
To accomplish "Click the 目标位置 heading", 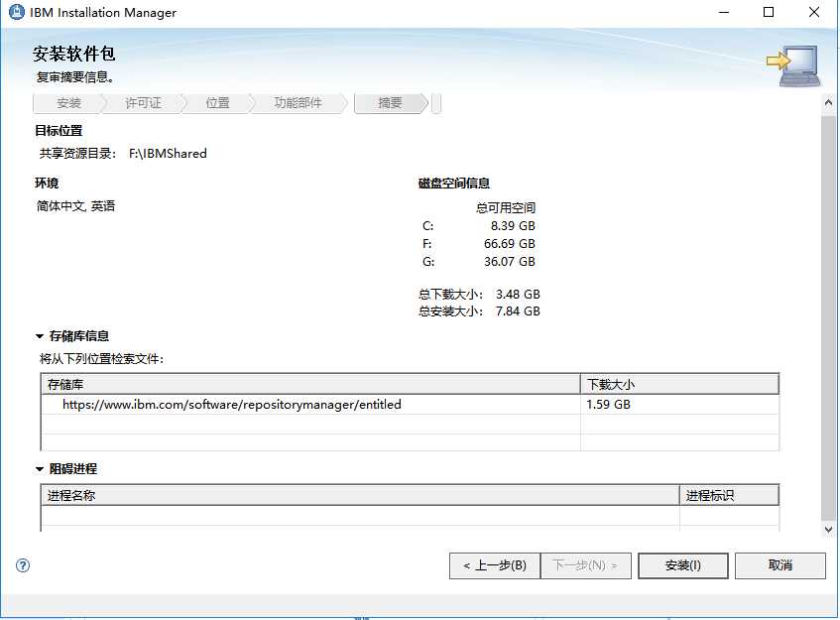I will click(x=59, y=131).
